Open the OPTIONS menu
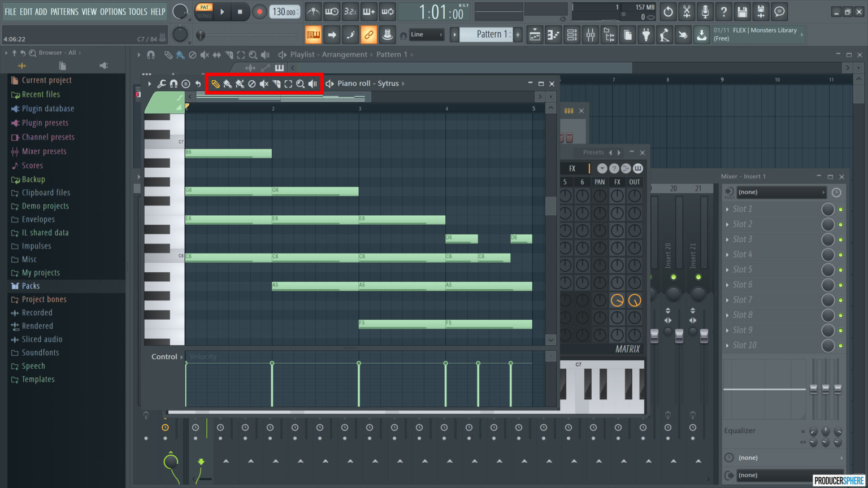Screen dimensions: 868x488 coord(114,11)
